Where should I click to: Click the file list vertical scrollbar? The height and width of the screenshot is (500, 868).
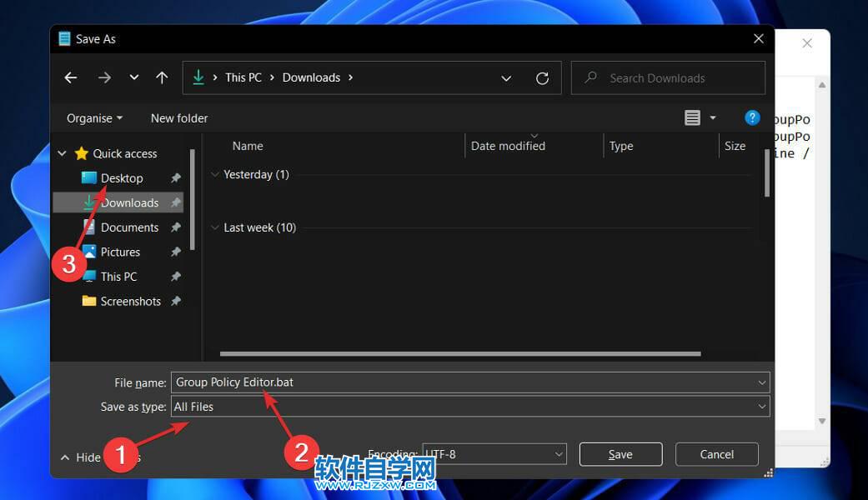point(767,172)
